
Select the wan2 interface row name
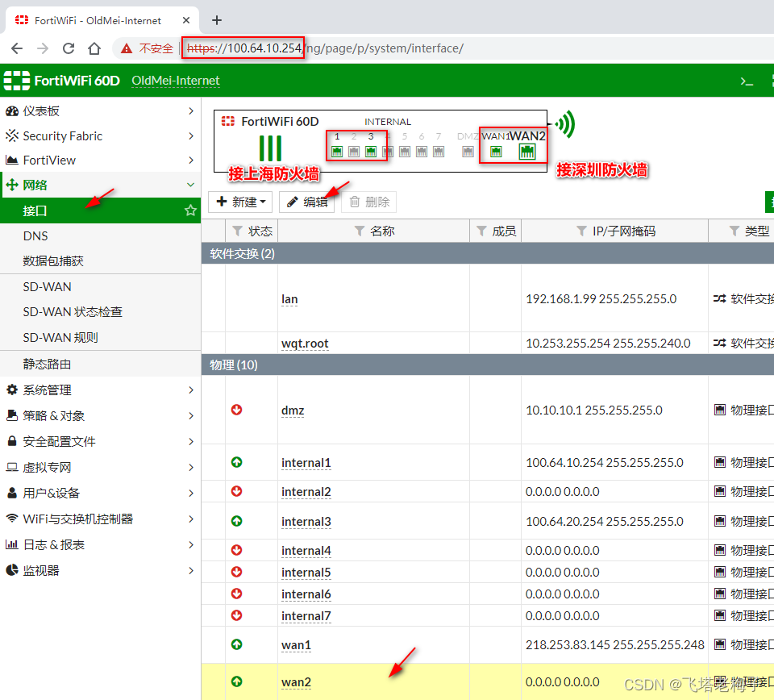point(296,682)
